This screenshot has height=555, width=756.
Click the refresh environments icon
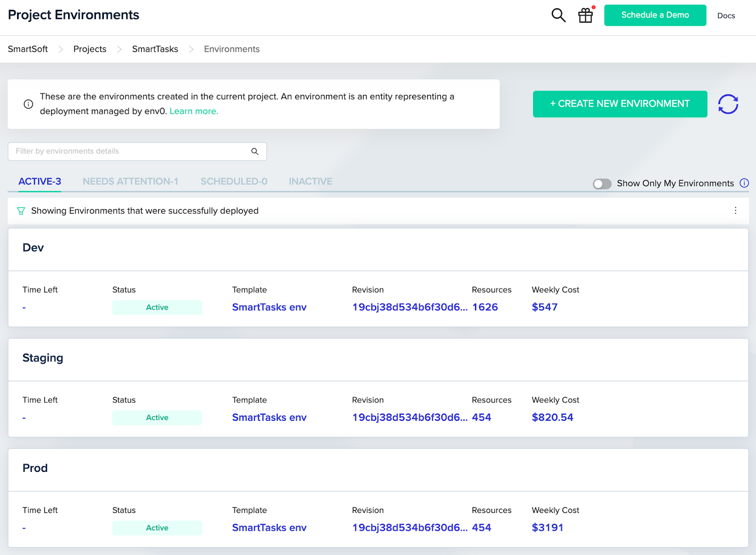point(728,104)
